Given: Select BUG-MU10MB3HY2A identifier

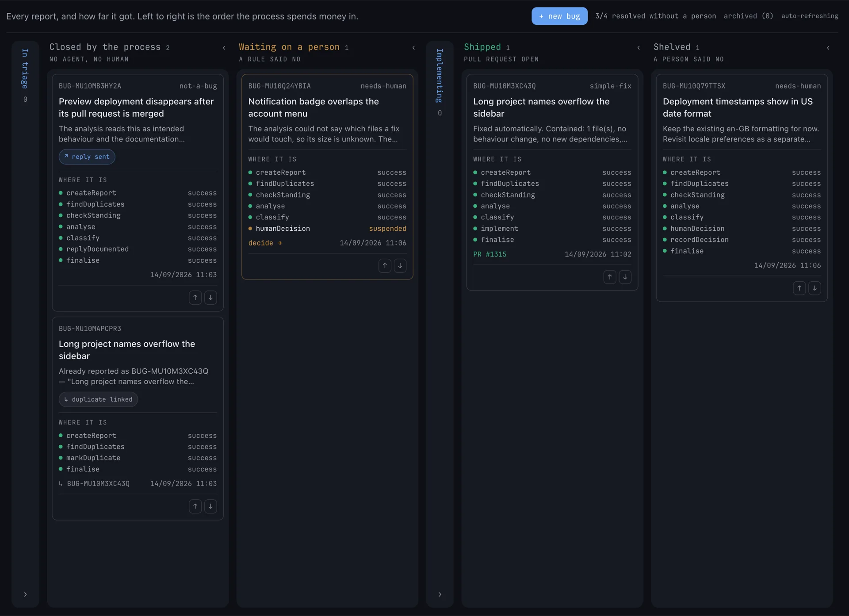Looking at the screenshot, I should click(x=90, y=86).
